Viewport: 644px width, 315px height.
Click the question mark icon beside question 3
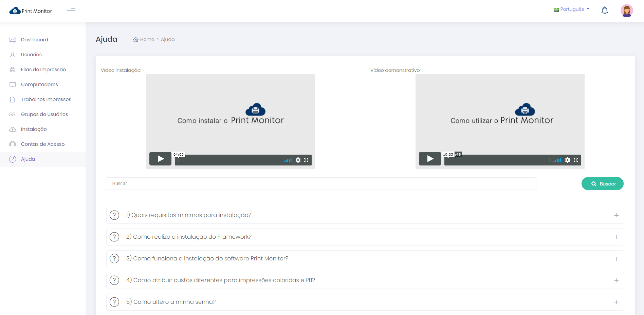click(114, 258)
